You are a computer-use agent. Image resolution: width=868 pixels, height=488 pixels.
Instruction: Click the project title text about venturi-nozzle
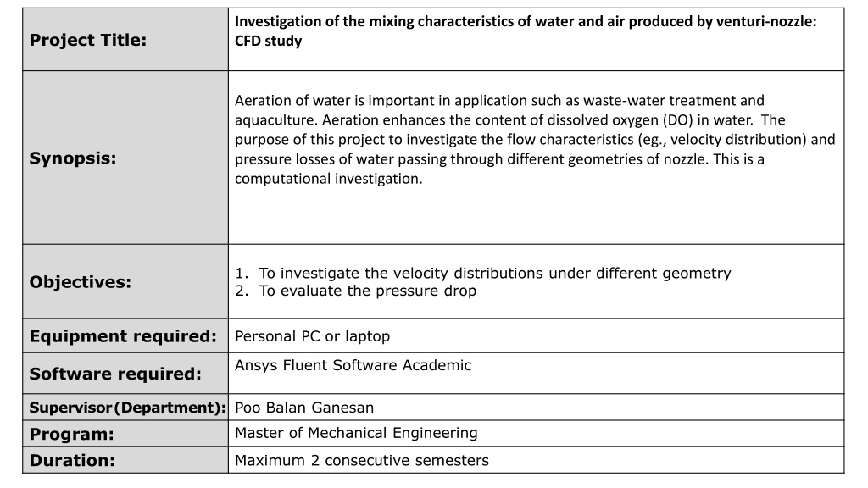[x=526, y=31]
